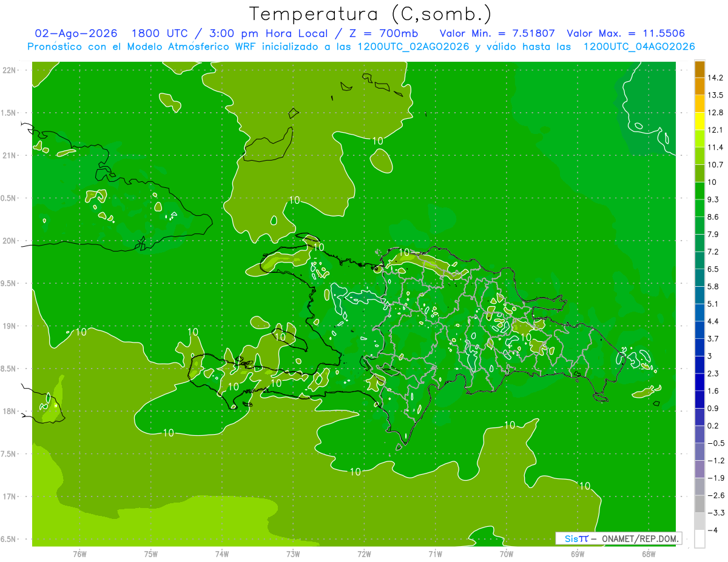This screenshot has width=728, height=562.
Task: Click the '5.1' colorbar value
Action: click(713, 304)
